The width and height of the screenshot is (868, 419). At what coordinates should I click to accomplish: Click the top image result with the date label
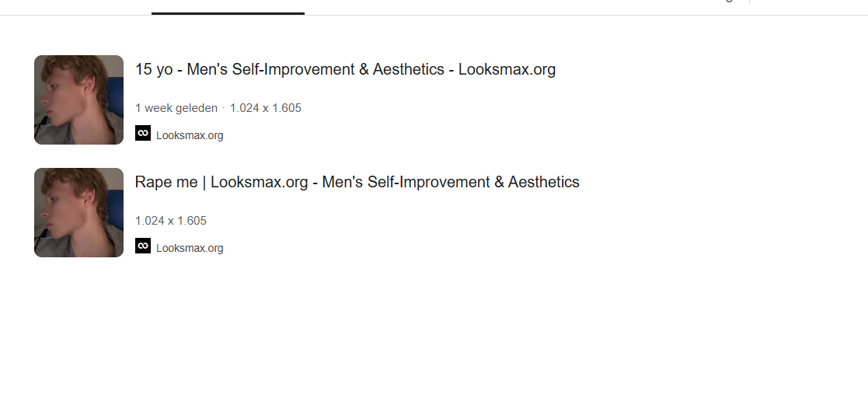(x=78, y=100)
